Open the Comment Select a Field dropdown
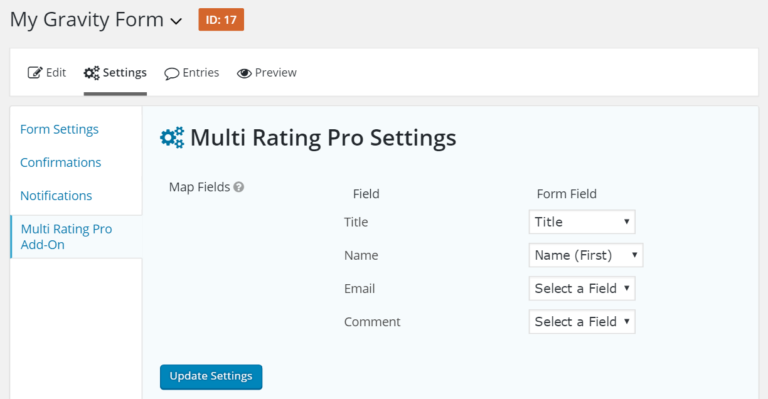This screenshot has width=768, height=399. click(582, 322)
